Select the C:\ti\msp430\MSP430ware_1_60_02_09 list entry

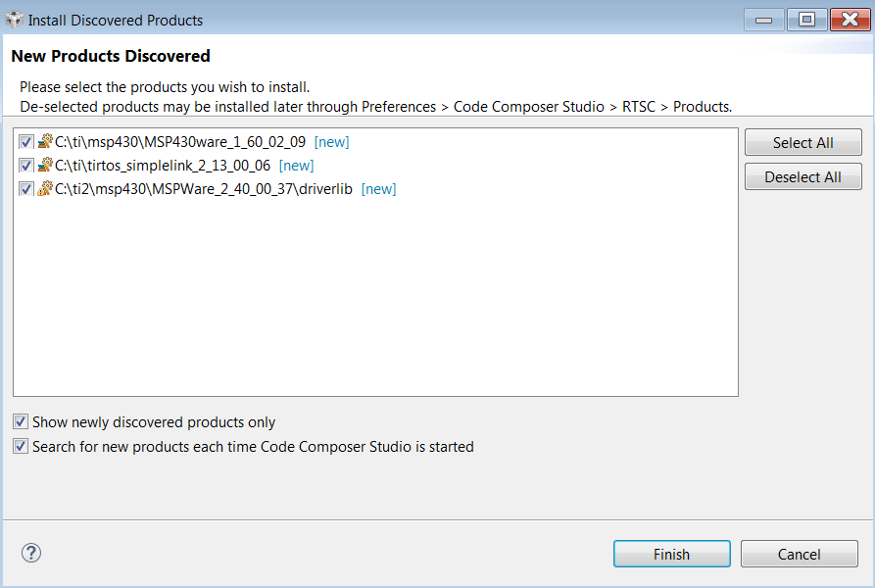pos(180,142)
